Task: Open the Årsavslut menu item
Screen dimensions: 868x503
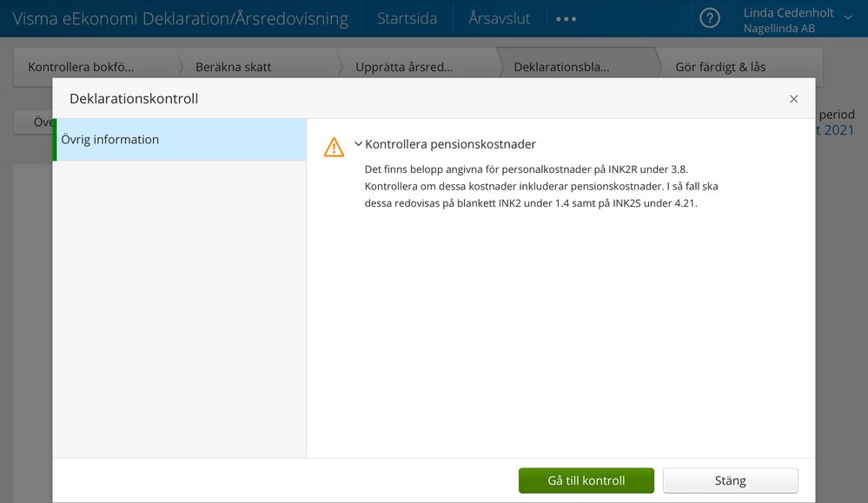Action: pyautogui.click(x=499, y=18)
